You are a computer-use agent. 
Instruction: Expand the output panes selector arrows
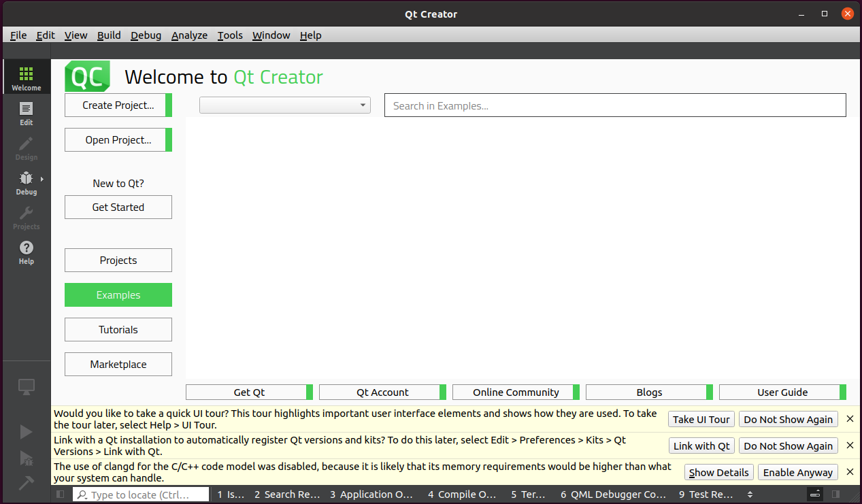pyautogui.click(x=750, y=494)
